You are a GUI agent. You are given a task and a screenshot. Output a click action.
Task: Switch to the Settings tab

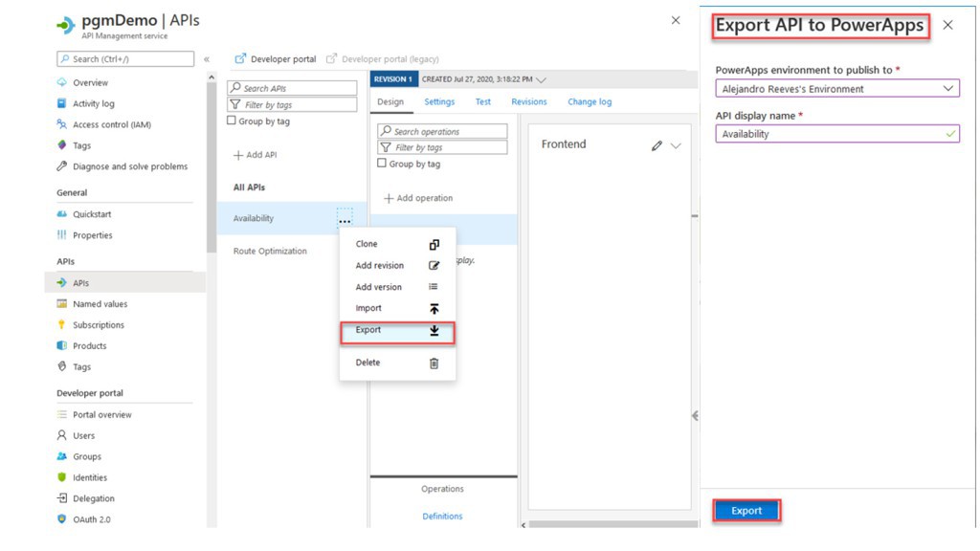(439, 101)
